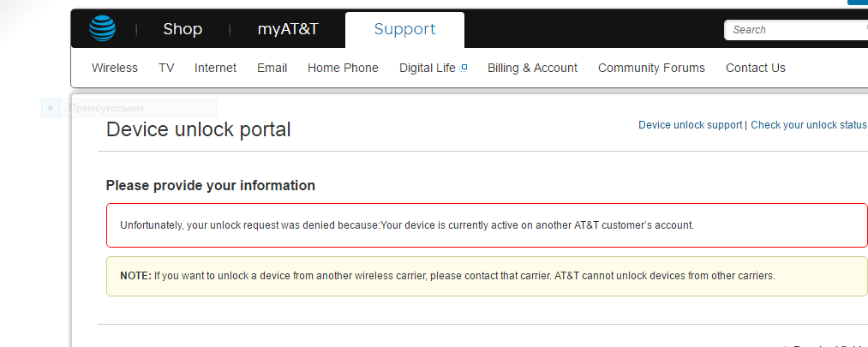Open the Contact Us page
868x347 pixels.
coord(755,68)
